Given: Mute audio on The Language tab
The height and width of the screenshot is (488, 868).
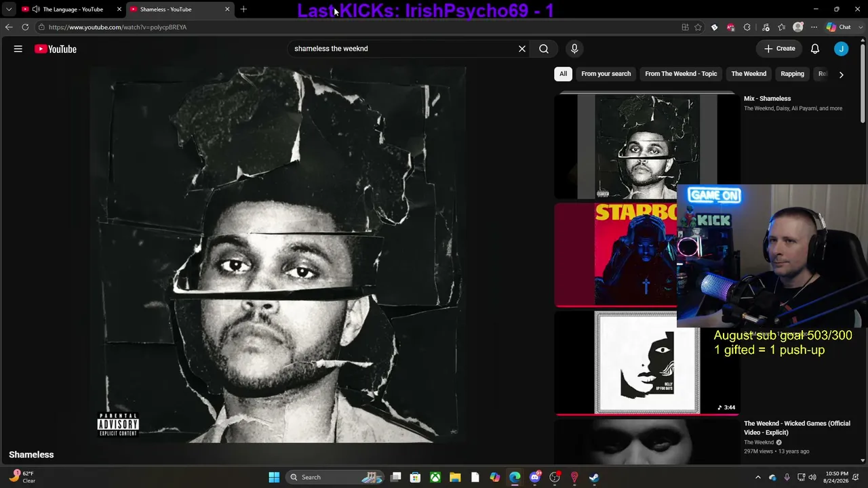Looking at the screenshot, I should click(35, 9).
